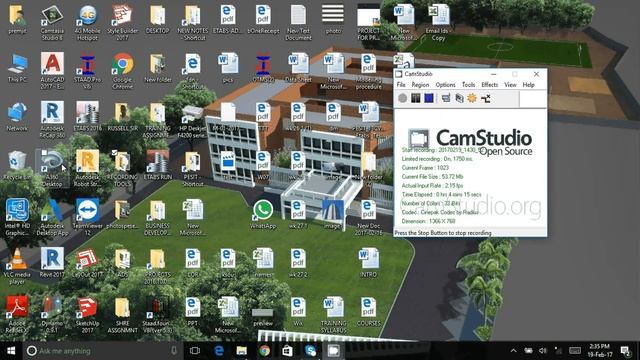
Task: Select the WhatsApp desktop icon
Action: 263,214
